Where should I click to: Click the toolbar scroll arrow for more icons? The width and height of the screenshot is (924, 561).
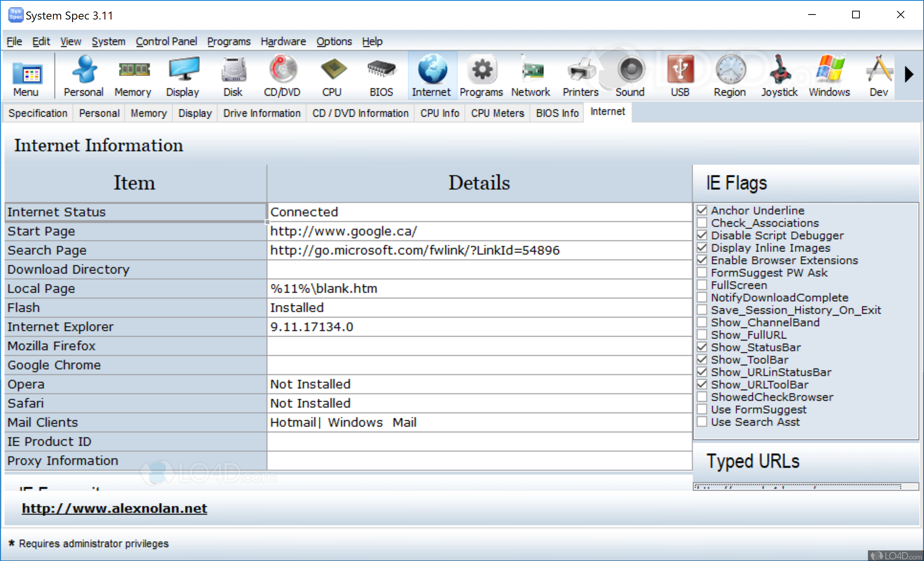910,75
